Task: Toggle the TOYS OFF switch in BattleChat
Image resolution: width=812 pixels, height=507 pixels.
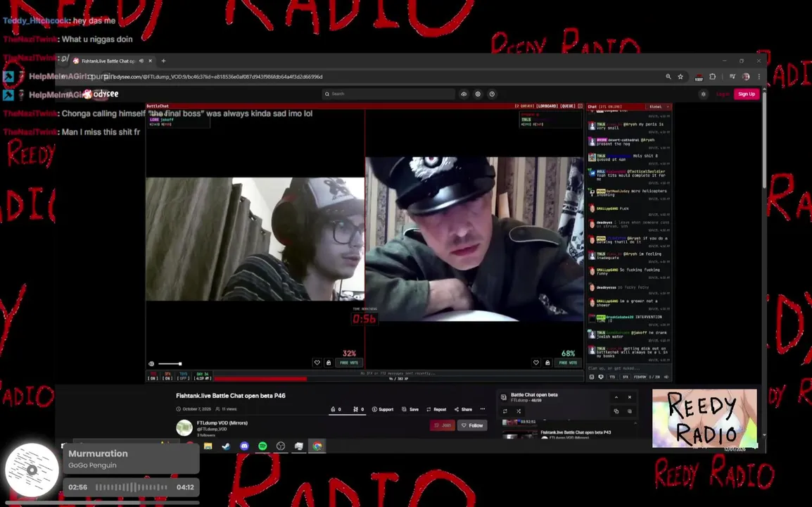Action: 184,376
